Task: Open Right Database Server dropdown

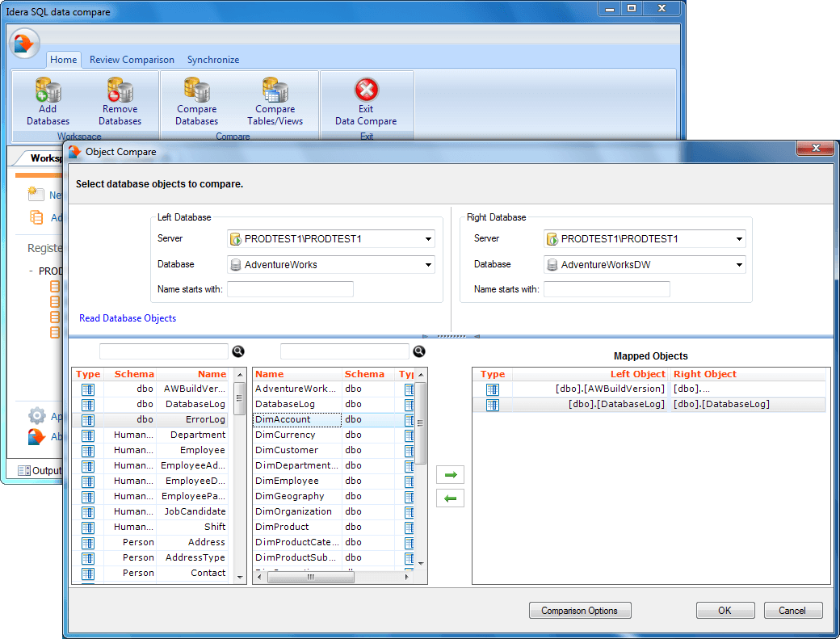Action: (x=739, y=239)
